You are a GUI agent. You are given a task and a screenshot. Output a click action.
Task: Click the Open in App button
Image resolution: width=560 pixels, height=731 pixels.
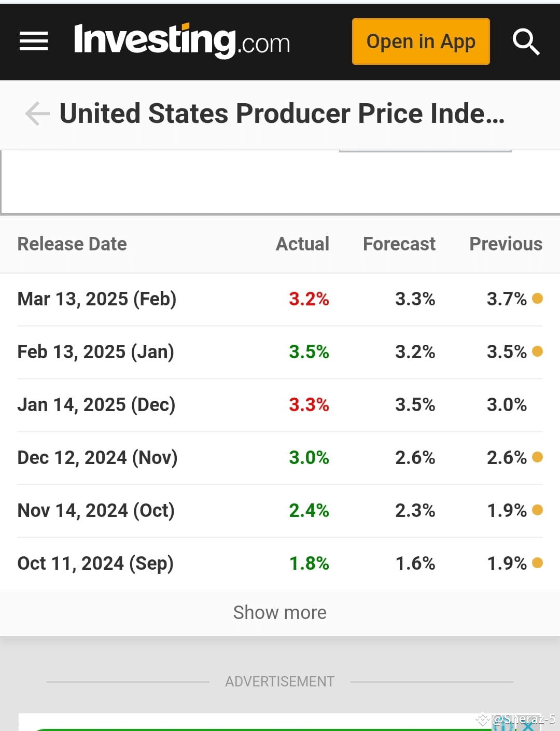click(421, 41)
